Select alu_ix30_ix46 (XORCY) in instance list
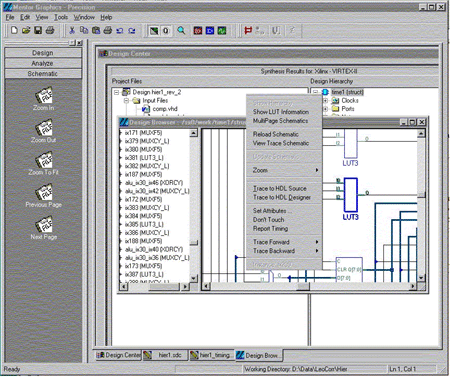The width and height of the screenshot is (450, 377). coord(154,183)
